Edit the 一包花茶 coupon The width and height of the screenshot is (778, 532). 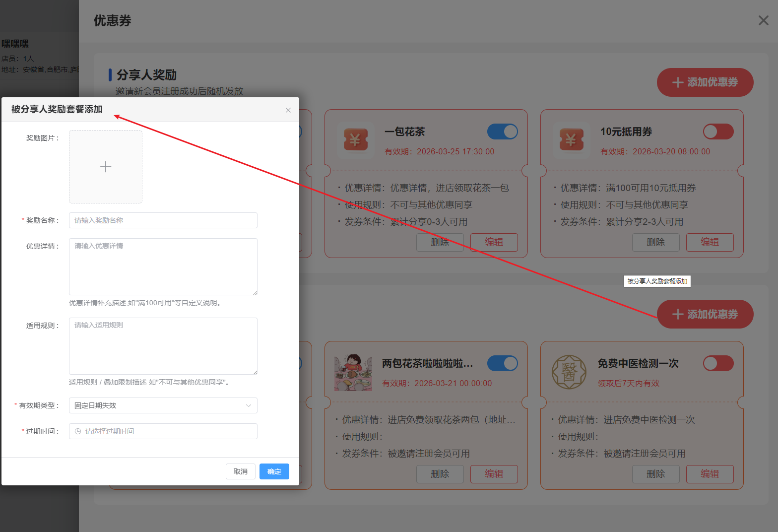tap(494, 242)
